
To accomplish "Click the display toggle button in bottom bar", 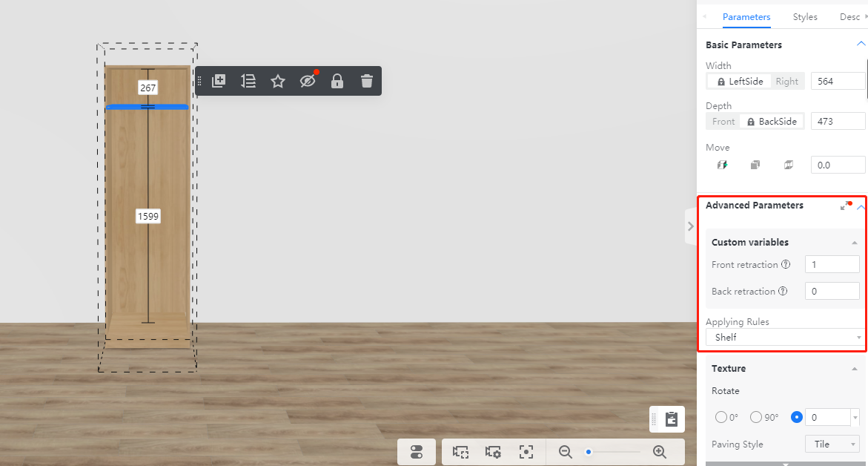I will 417,452.
